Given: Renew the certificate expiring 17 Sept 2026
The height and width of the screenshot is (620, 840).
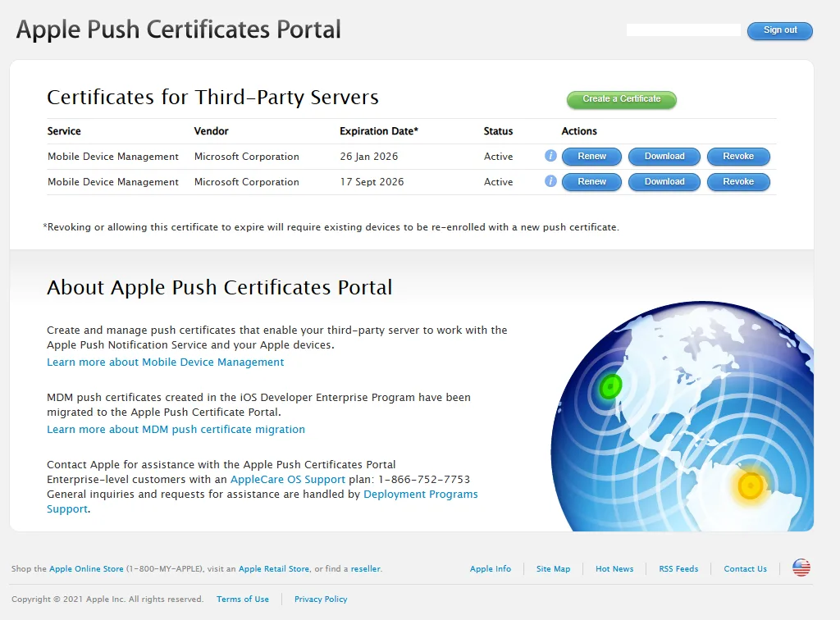Looking at the screenshot, I should 591,181.
